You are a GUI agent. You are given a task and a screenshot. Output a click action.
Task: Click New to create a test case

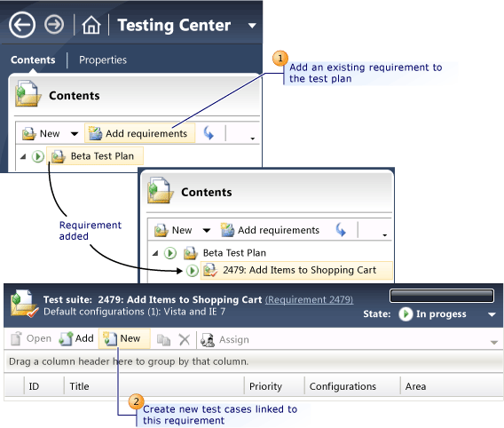[124, 338]
